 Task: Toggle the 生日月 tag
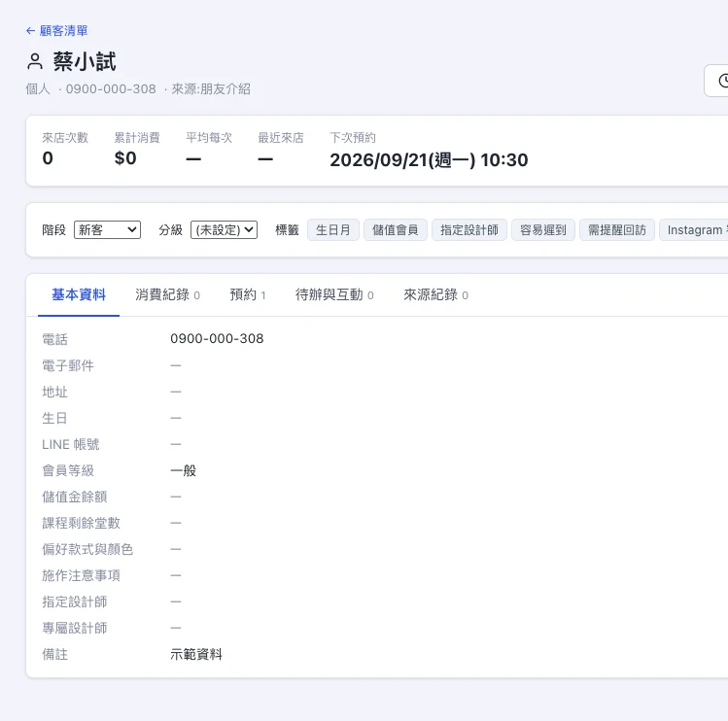pos(332,230)
